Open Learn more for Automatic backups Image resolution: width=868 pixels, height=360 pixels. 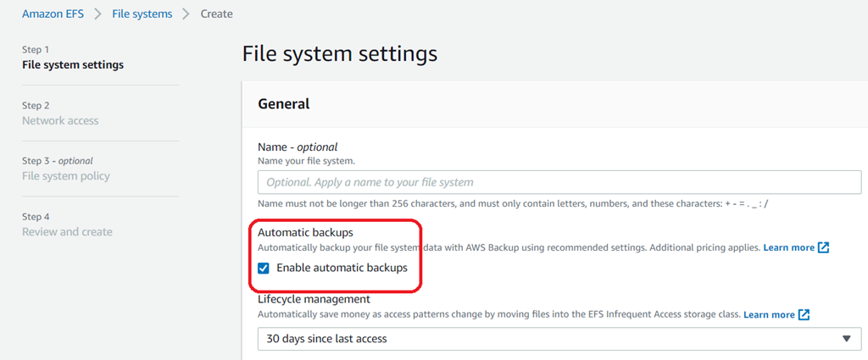(x=788, y=247)
